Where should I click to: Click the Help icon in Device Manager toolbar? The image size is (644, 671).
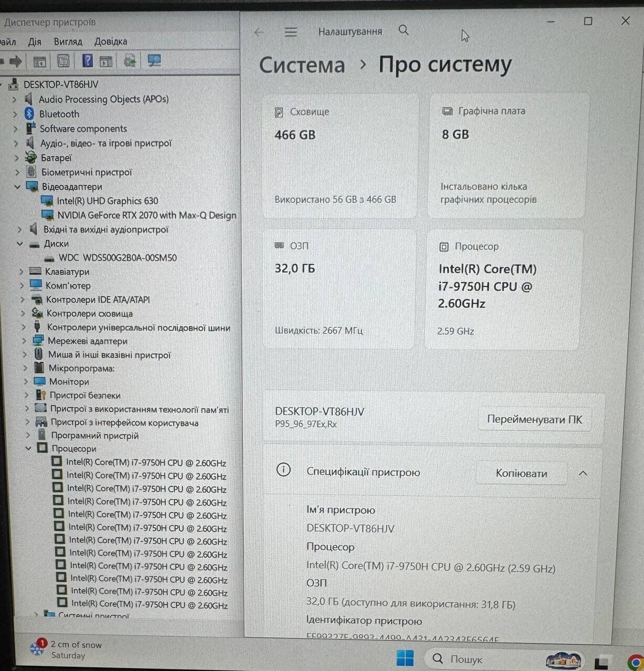(88, 61)
